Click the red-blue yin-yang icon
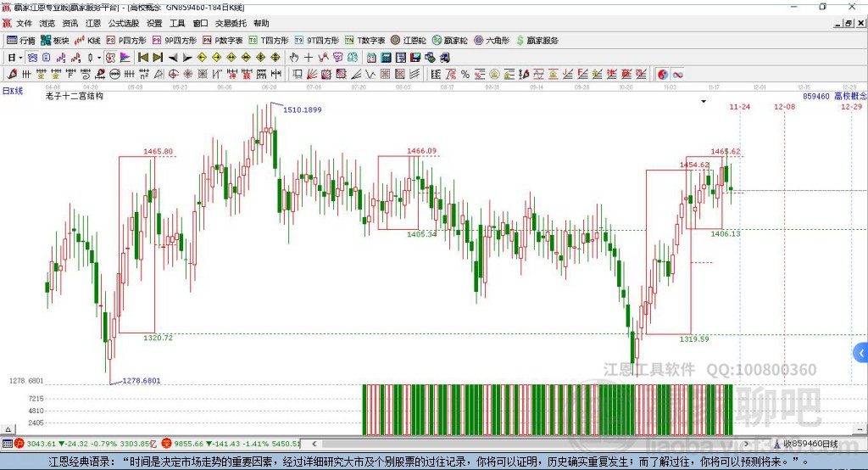The width and height of the screenshot is (868, 470). tap(663, 75)
